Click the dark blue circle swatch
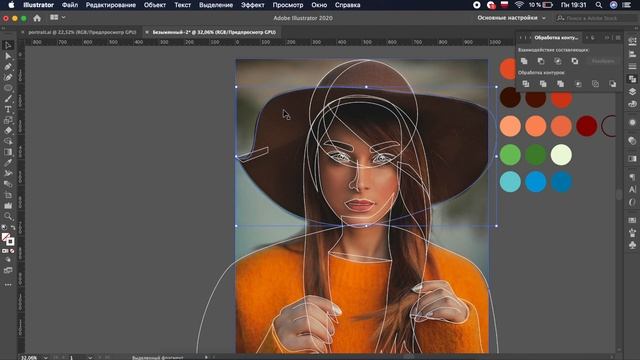The image size is (640, 360). [x=561, y=181]
